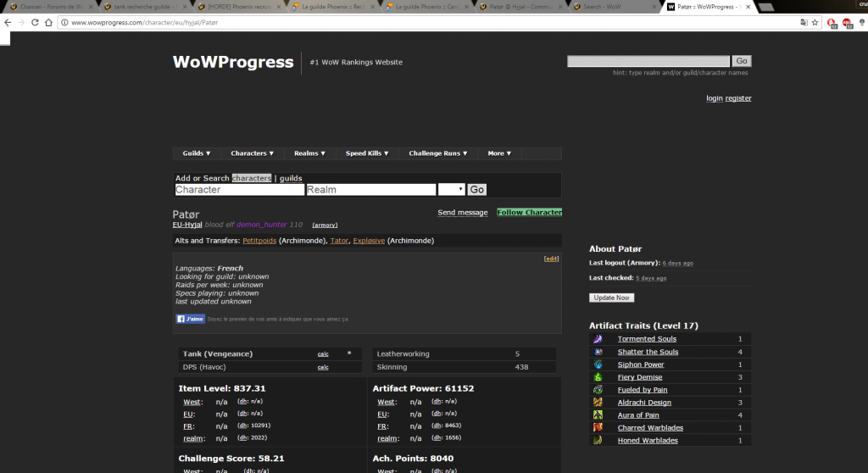Image resolution: width=868 pixels, height=473 pixels.
Task: Open the alt character Petitpoids link
Action: 259,241
